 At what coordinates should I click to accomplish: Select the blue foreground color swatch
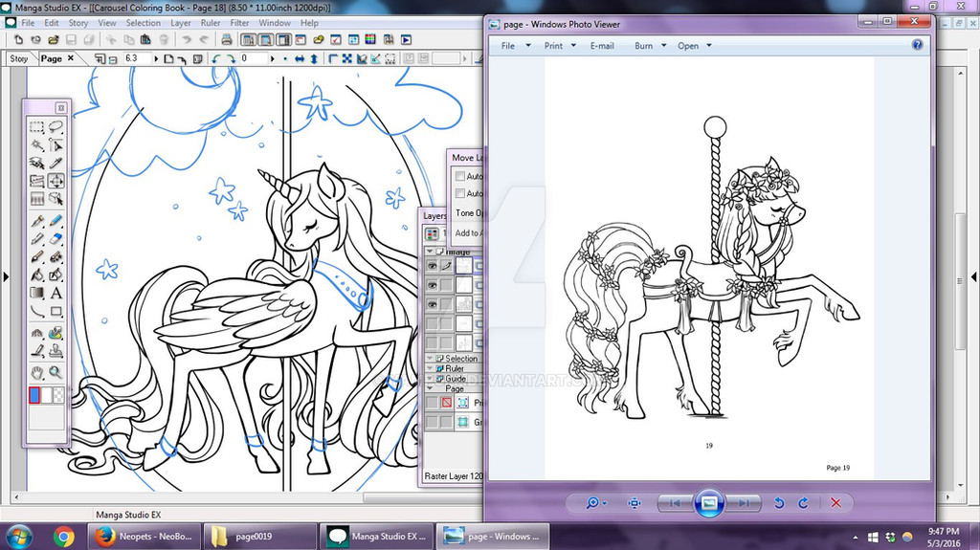click(x=34, y=395)
